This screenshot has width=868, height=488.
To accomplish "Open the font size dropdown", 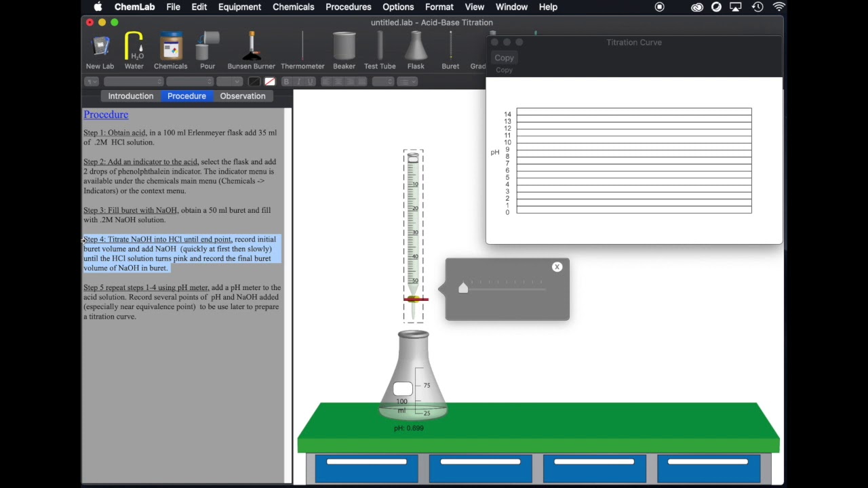I will coord(229,81).
